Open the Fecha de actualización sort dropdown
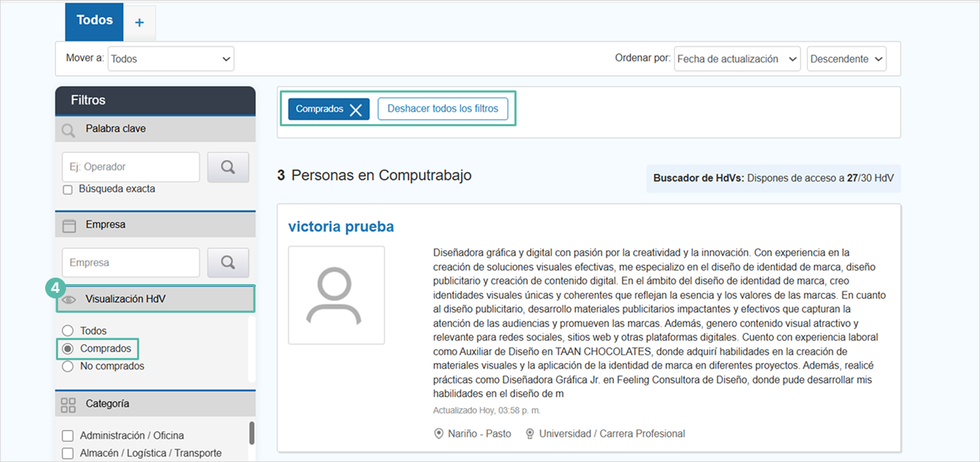 tap(737, 59)
